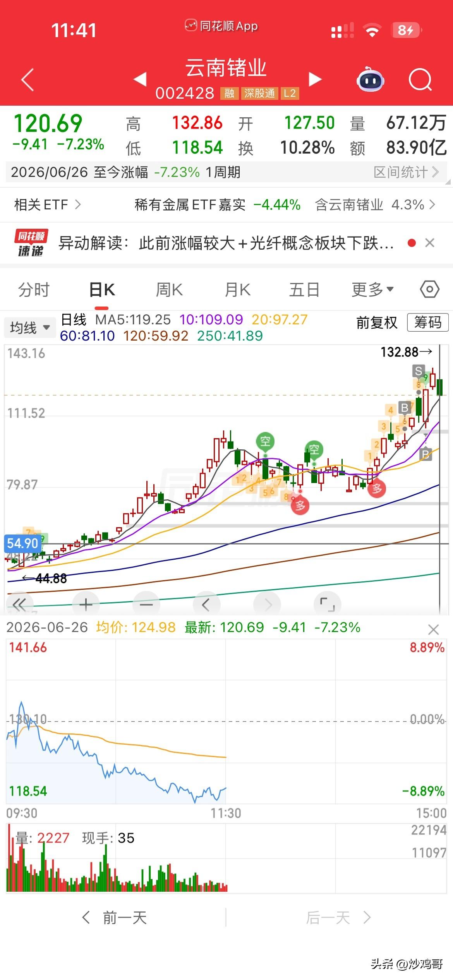Tap the 融 margin trading badge

pyautogui.click(x=229, y=93)
